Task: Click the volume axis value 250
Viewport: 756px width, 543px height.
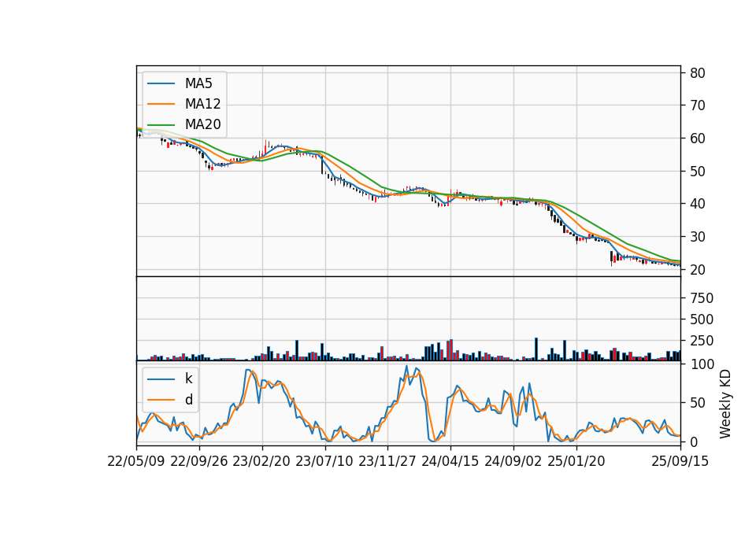Action: tap(701, 341)
